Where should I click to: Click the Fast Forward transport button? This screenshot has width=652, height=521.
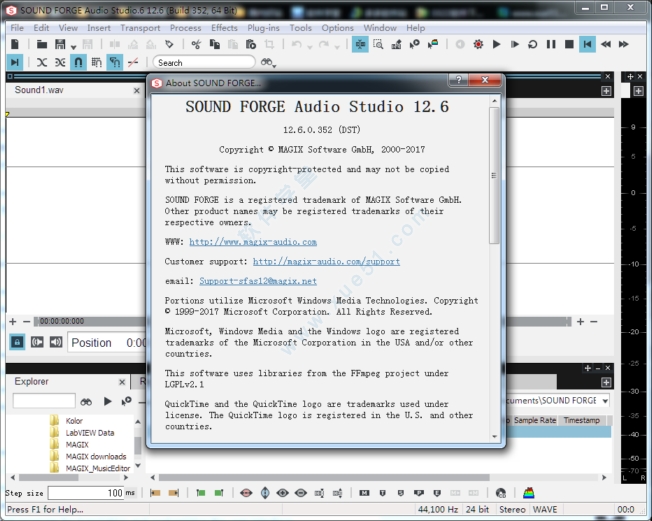click(624, 44)
